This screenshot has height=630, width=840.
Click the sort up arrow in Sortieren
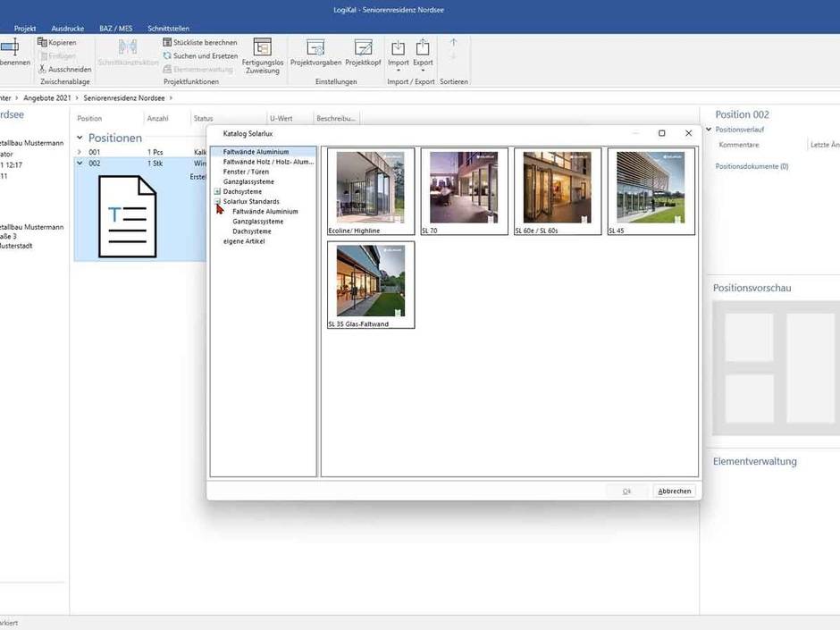[x=453, y=42]
